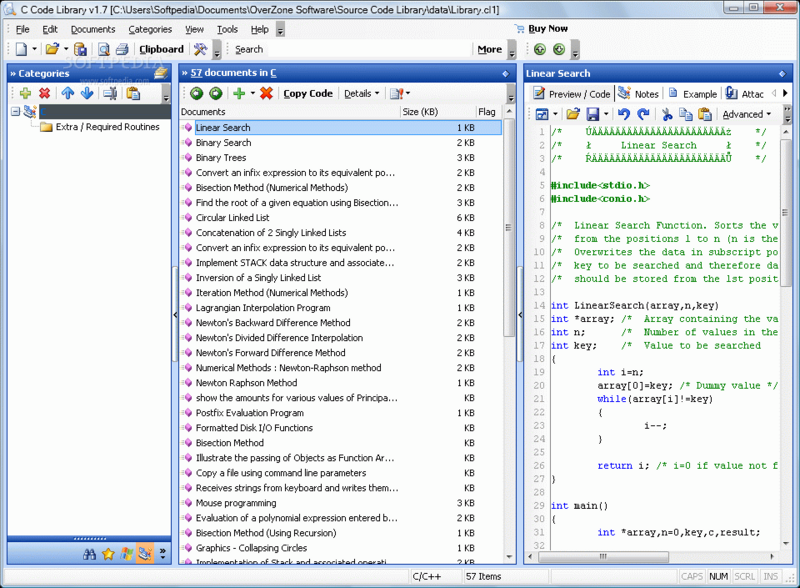Screen dimensions: 800x588
Task: Select the Binary Search document
Action: [223, 142]
